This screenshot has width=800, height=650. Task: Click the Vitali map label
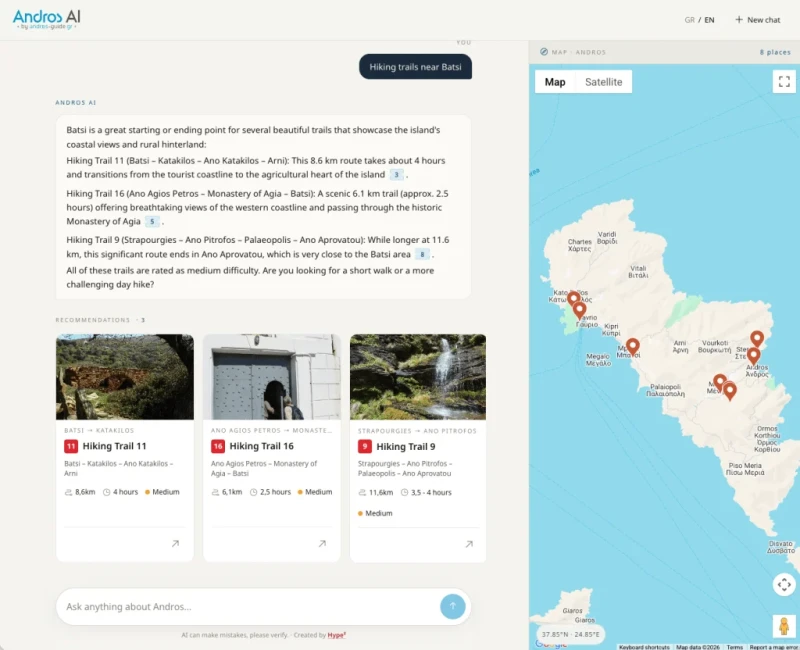coord(638,271)
